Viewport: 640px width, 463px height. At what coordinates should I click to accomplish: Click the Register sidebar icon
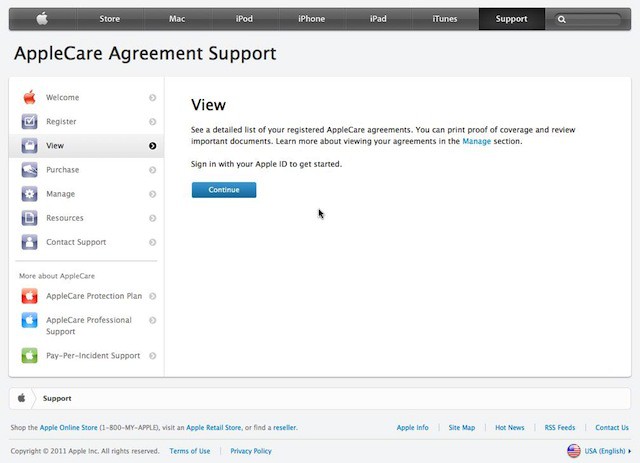[29, 122]
